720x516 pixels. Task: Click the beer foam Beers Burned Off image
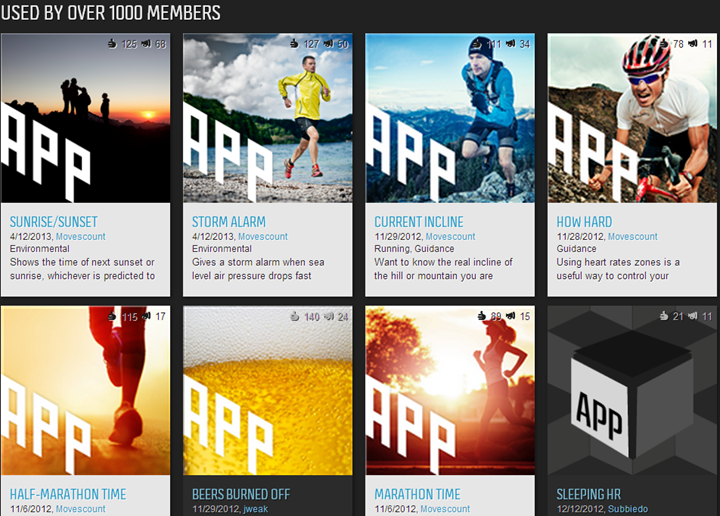(x=268, y=390)
